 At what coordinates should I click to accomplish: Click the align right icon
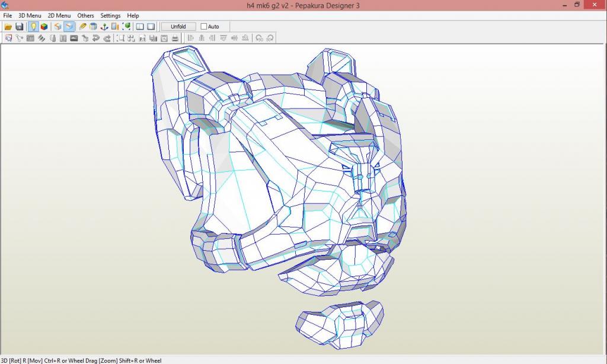[x=212, y=38]
